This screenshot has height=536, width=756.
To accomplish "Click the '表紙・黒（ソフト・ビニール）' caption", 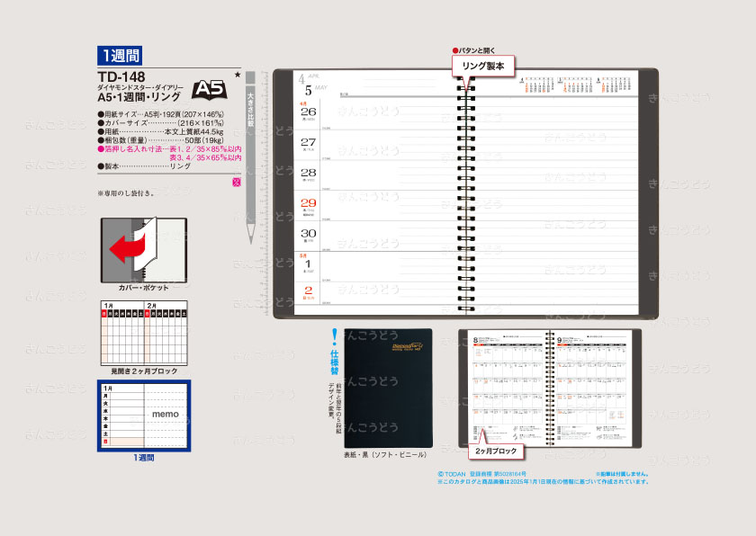I will (385, 455).
